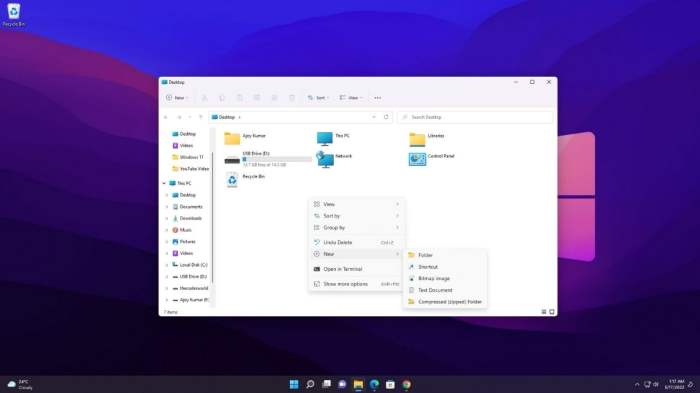Expand the address bar history dropdown
This screenshot has width=700, height=393.
point(374,117)
